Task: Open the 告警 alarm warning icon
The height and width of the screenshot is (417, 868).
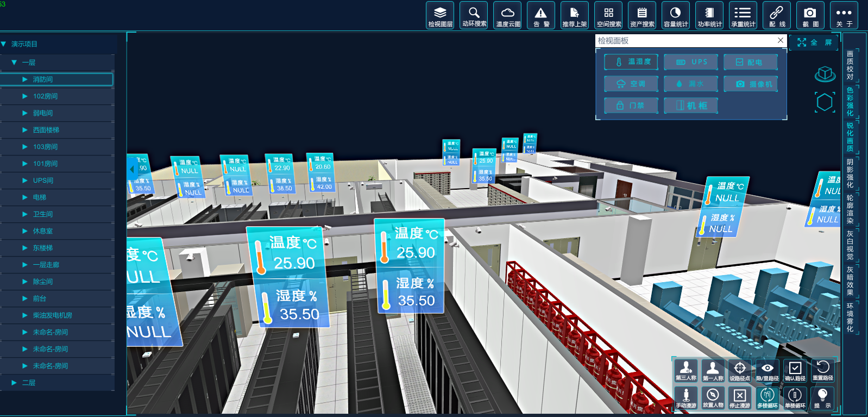Action: pos(541,15)
